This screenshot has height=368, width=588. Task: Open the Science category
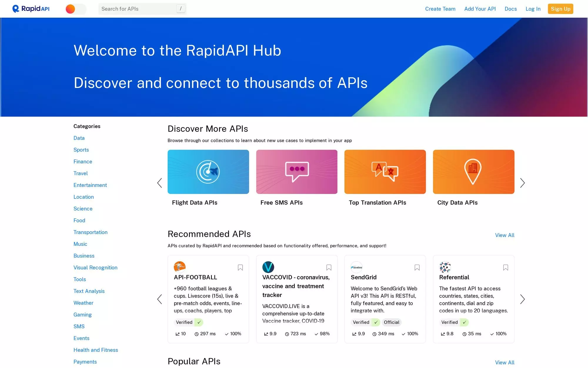tap(83, 209)
